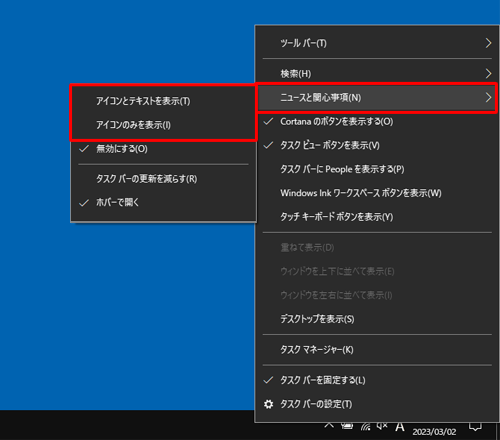This screenshot has width=500, height=440.
Task: Open the notification action center icon
Action: [x=475, y=427]
